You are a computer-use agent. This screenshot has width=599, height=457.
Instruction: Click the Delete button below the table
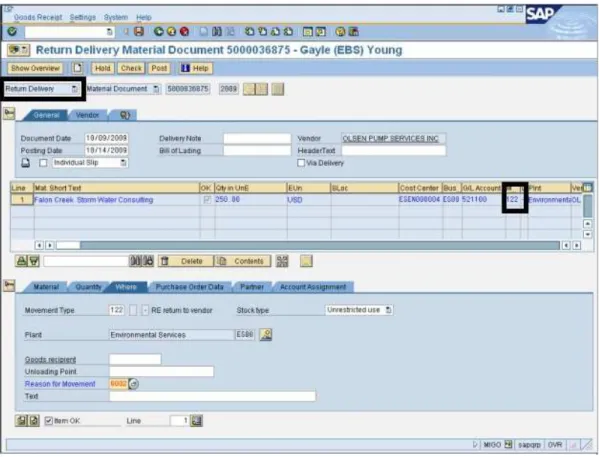coord(186,261)
